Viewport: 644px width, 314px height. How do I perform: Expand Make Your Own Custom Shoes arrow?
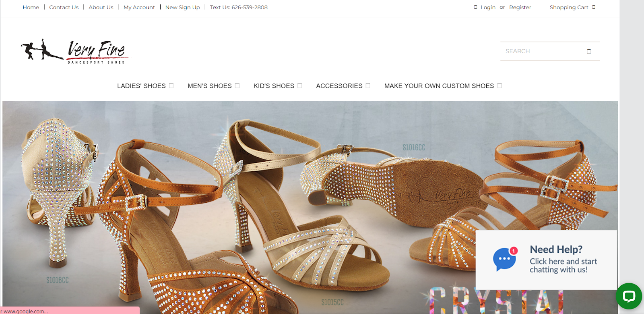click(x=500, y=85)
